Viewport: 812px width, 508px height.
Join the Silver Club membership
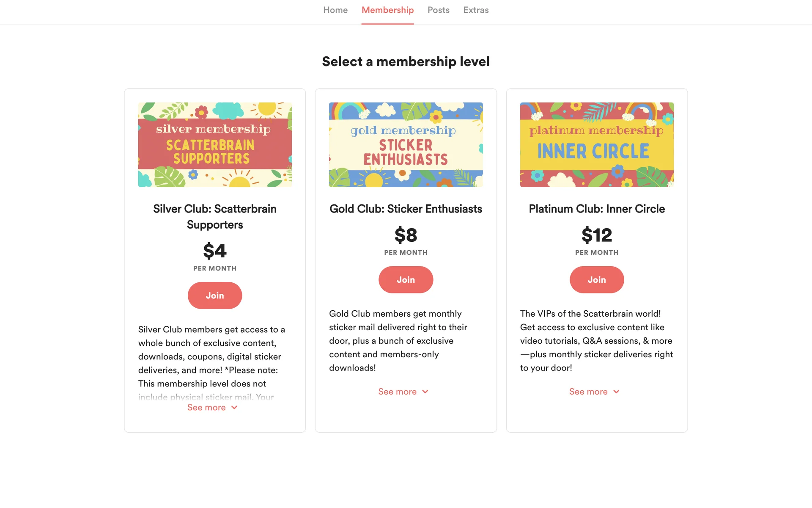coord(215,295)
